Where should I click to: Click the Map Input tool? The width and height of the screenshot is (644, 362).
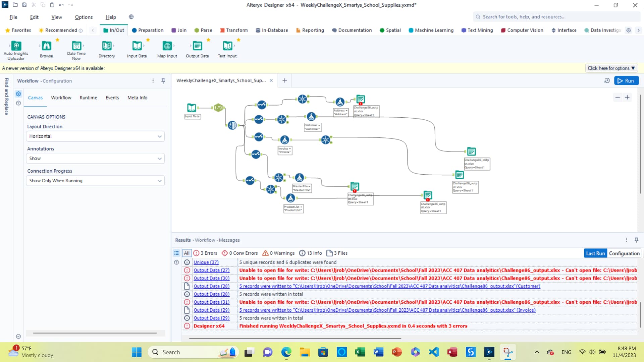[x=167, y=46]
